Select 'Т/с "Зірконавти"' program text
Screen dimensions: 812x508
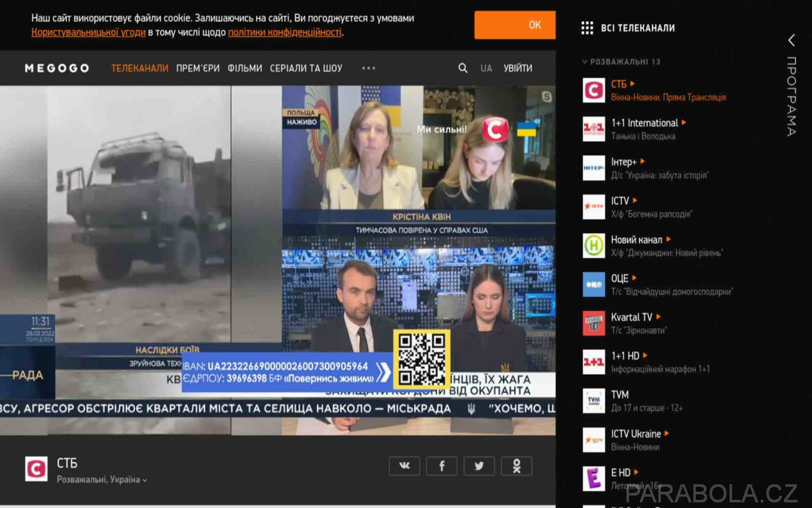(639, 331)
